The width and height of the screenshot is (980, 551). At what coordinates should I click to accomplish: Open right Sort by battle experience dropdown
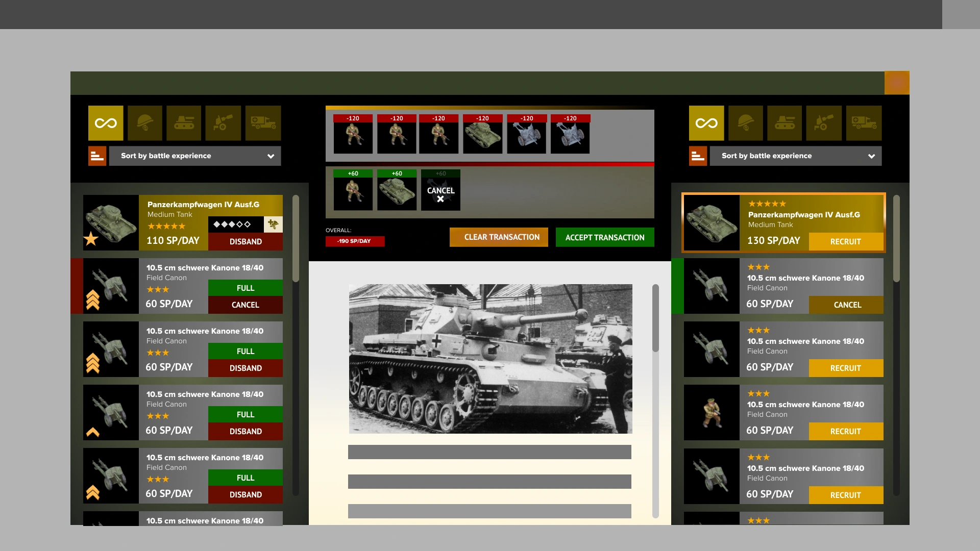pyautogui.click(x=796, y=156)
